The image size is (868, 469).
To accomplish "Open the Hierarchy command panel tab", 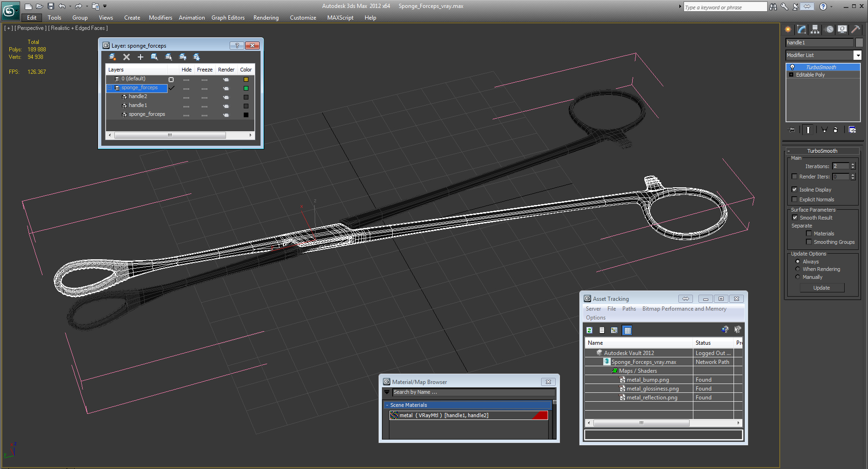I will coord(815,29).
